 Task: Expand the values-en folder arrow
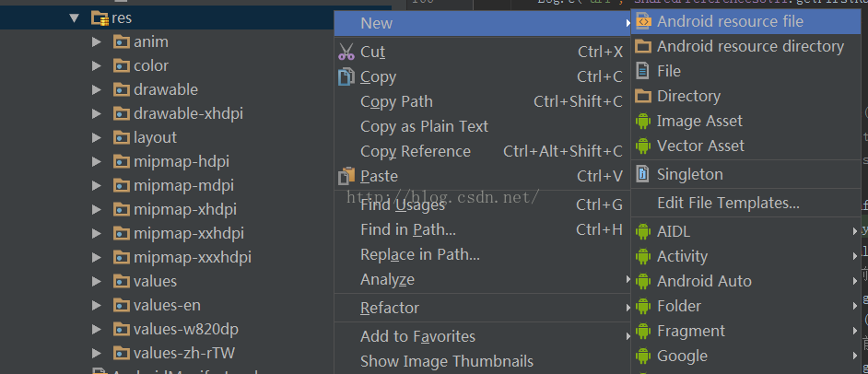(x=97, y=305)
